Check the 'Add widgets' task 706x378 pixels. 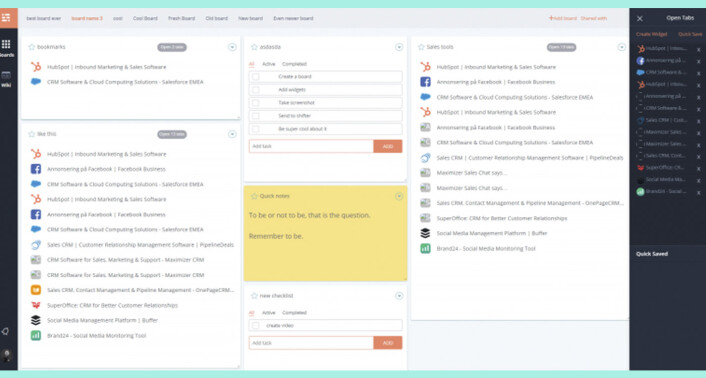pos(255,90)
